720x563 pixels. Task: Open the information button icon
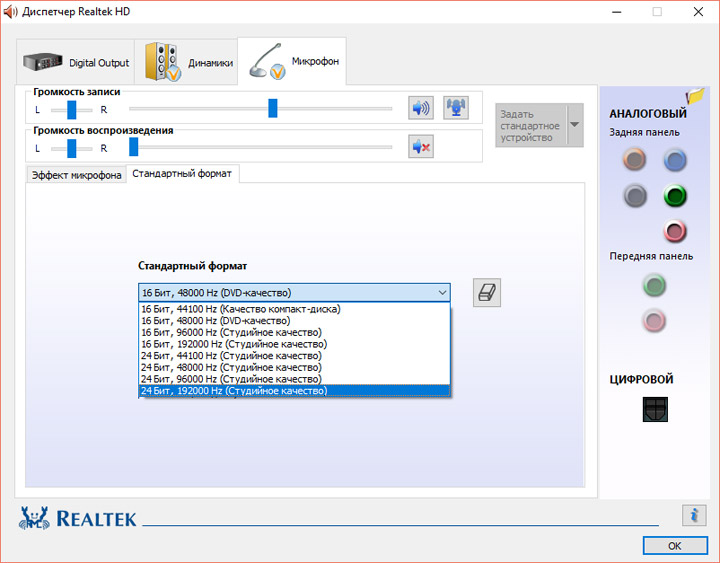pos(694,515)
